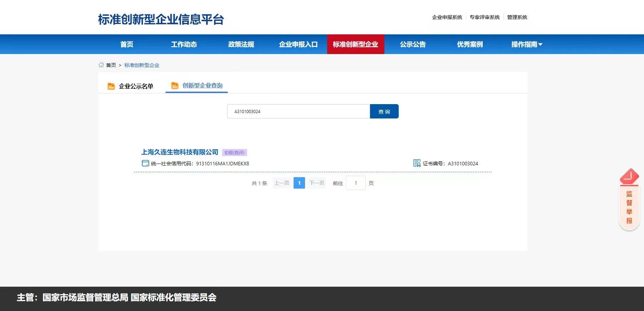Click the 初级(自评) level tag
The image size is (644, 311).
tap(235, 152)
